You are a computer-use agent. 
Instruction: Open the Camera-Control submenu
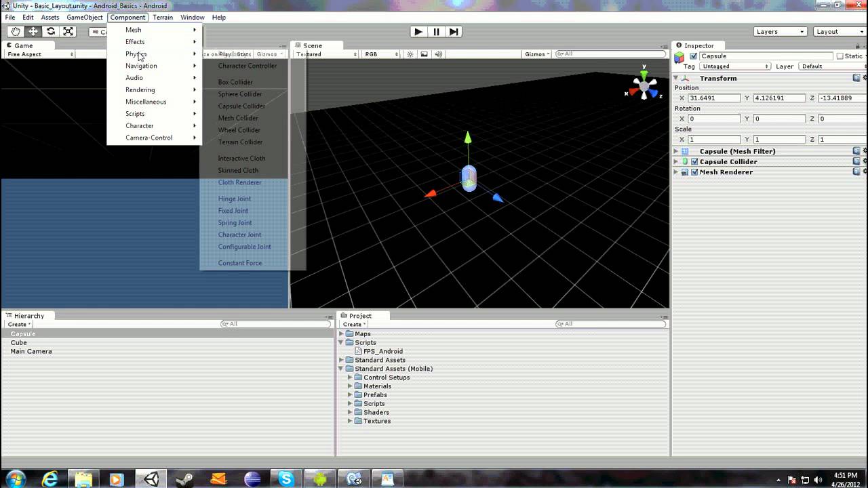[x=155, y=138]
